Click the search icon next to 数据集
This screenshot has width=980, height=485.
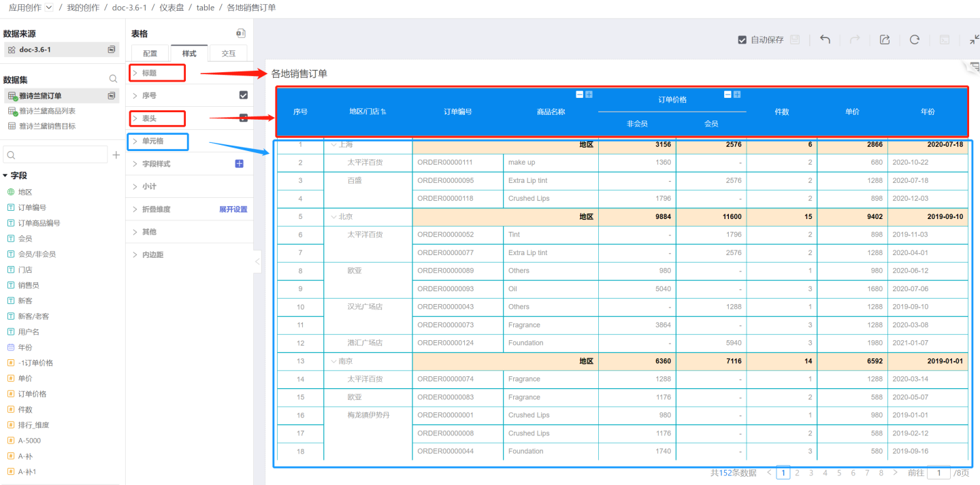(114, 80)
